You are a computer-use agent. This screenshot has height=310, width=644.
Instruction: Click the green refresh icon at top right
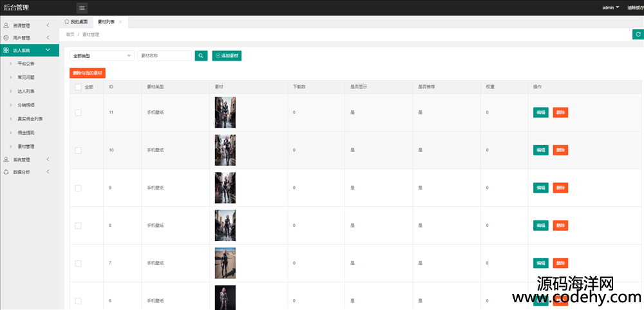(x=637, y=35)
